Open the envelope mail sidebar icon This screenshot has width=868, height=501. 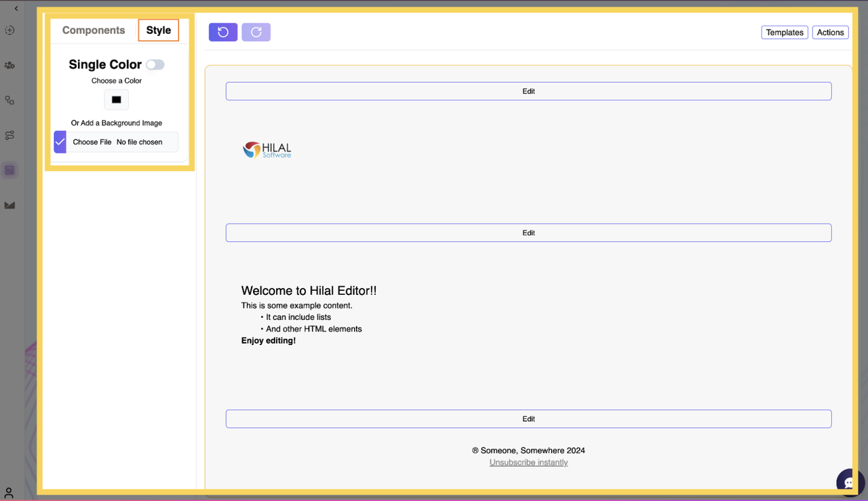(9, 205)
